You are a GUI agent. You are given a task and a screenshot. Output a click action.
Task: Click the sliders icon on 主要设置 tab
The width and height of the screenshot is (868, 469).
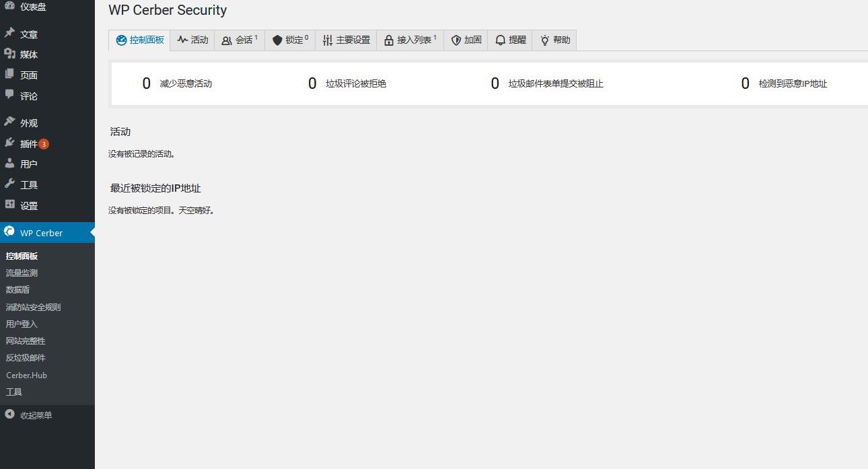click(328, 40)
